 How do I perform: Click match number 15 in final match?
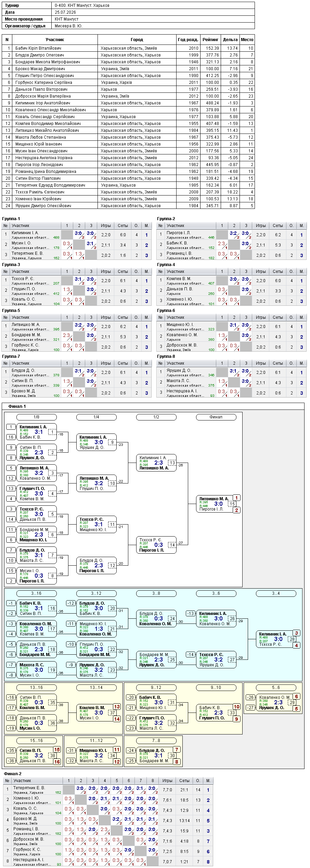click(x=232, y=504)
